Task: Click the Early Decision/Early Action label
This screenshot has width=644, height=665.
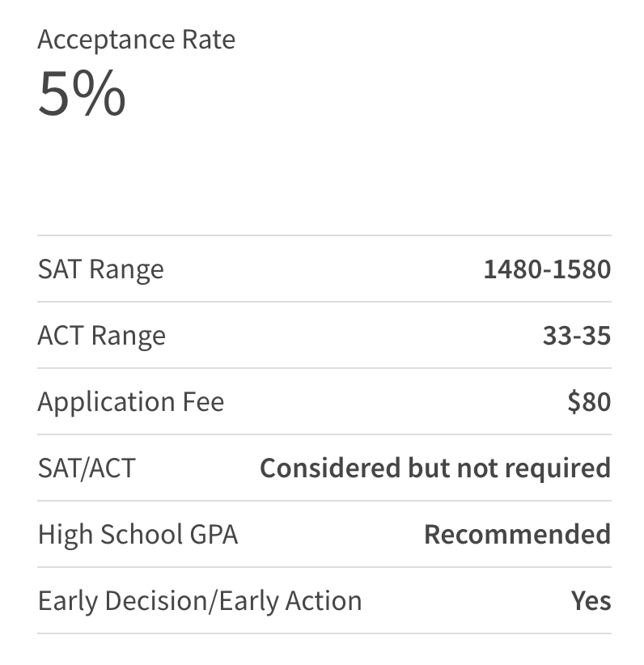Action: tap(200, 601)
